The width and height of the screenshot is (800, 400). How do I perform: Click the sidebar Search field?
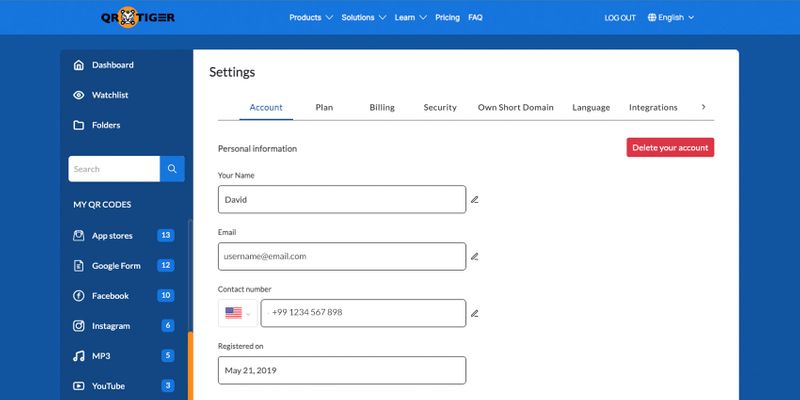(x=114, y=169)
